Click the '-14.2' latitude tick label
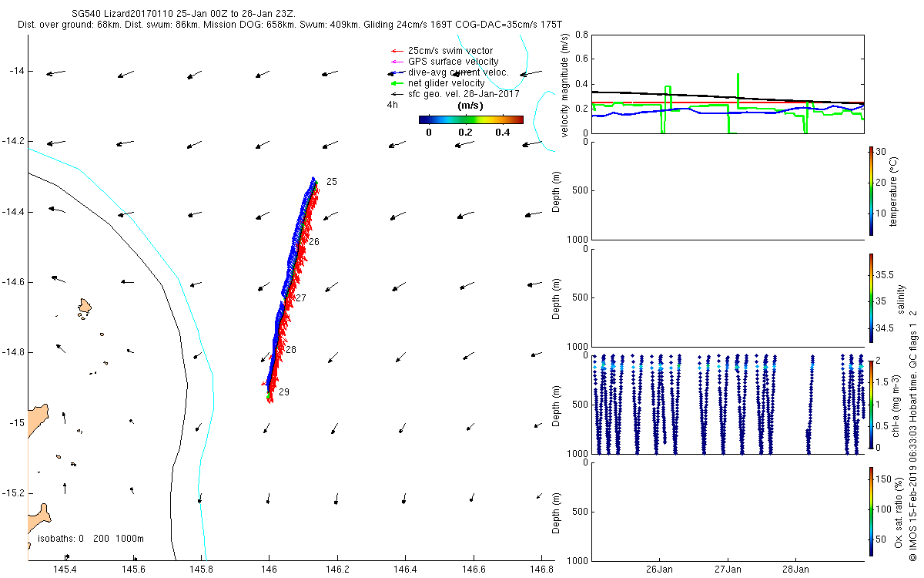Image resolution: width=924 pixels, height=578 pixels. coord(14,142)
